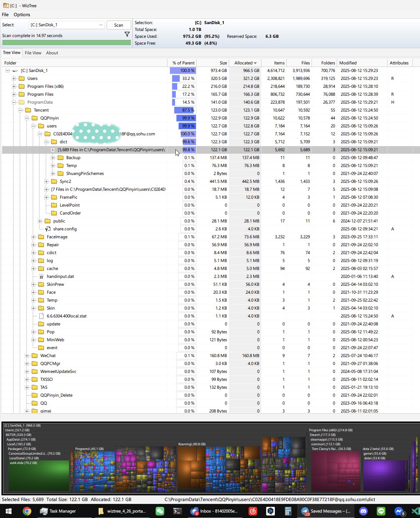Image resolution: width=420 pixels, height=518 pixels.
Task: Open NetEase Music red taskbar icon
Action: coord(253,511)
